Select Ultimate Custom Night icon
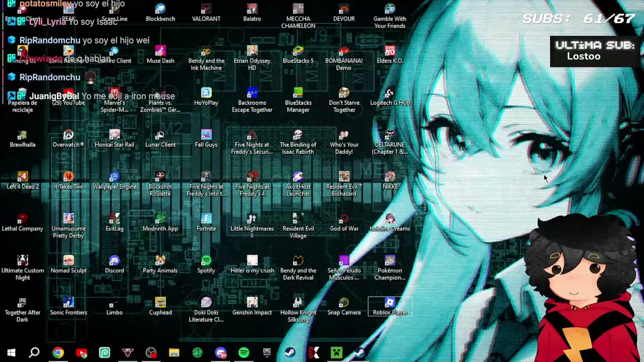This screenshot has height=362, width=644. [x=23, y=268]
